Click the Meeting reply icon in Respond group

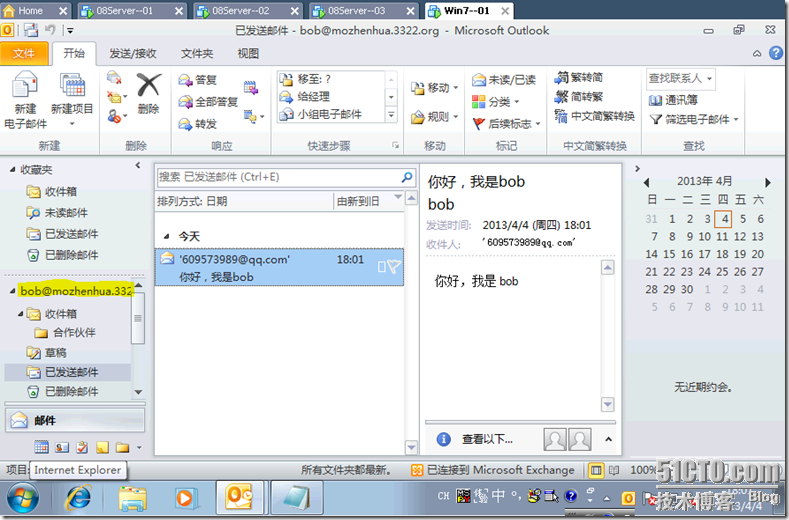pyautogui.click(x=251, y=88)
